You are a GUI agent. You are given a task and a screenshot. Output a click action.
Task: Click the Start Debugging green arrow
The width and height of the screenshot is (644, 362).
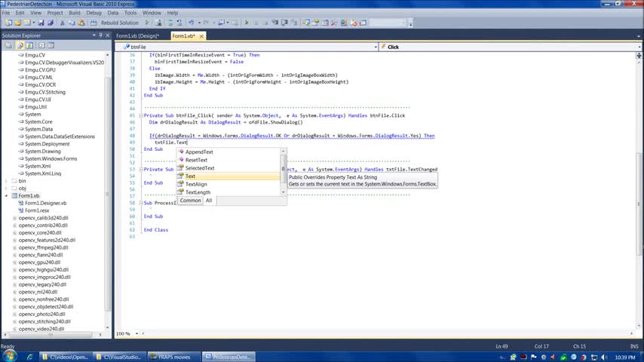click(247, 23)
